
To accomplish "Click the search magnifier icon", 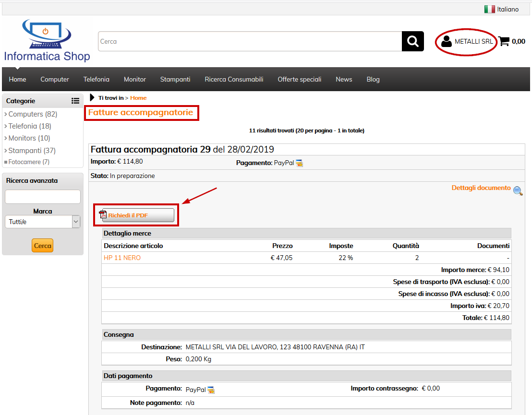I will [x=412, y=41].
